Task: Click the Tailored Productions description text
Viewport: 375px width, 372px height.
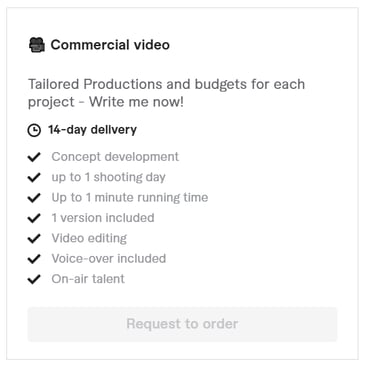Action: (166, 93)
